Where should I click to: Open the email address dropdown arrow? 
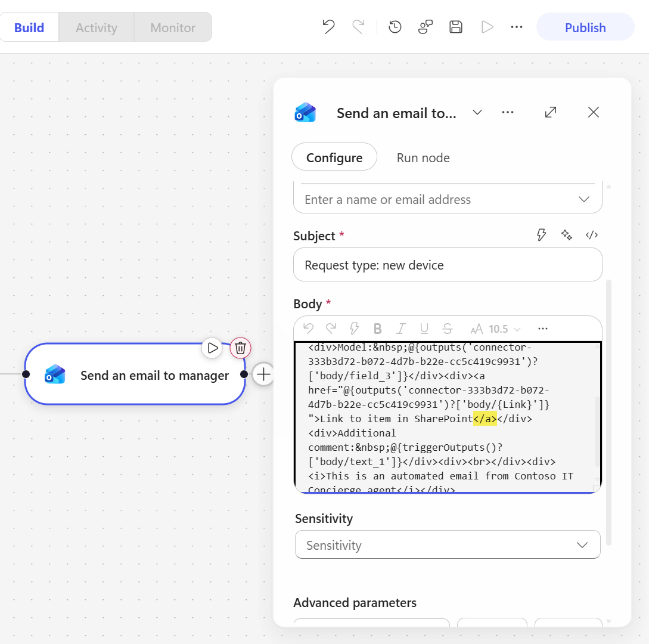583,199
